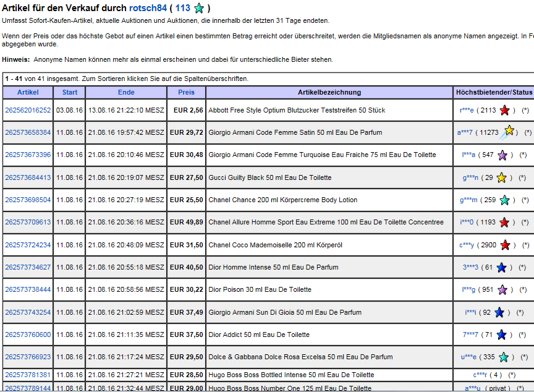This screenshot has width=534, height=392.
Task: Click turquoise feedback star next to 113
Action: pos(199,8)
